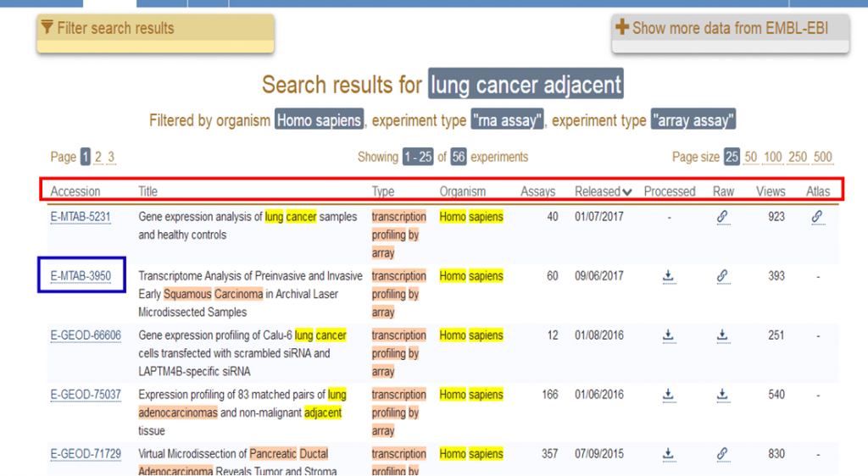This screenshot has width=868, height=476.
Task: Set page size to 50
Action: coord(751,157)
